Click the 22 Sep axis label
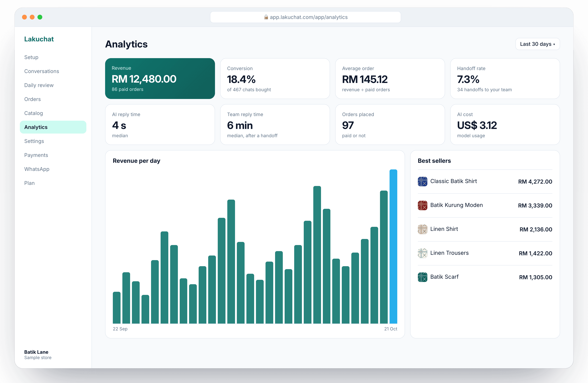The height and width of the screenshot is (383, 588). [120, 329]
